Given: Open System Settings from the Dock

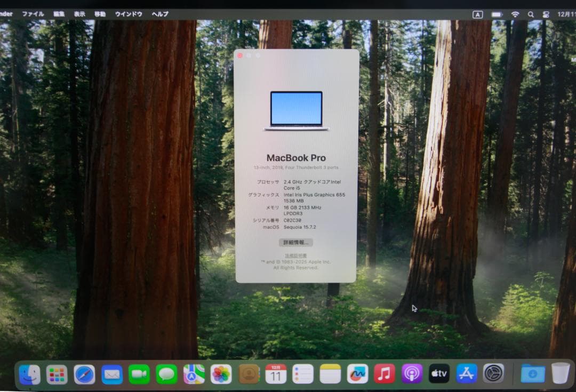Looking at the screenshot, I should click(x=495, y=373).
